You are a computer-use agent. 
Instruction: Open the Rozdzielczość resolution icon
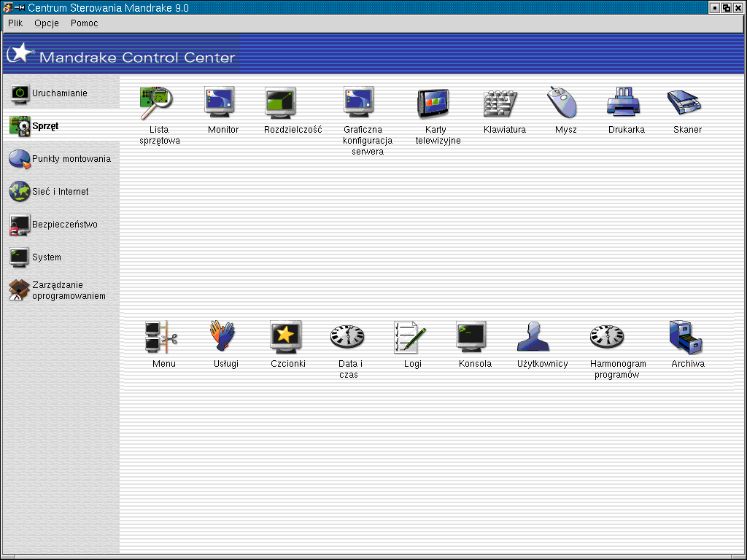pos(280,102)
